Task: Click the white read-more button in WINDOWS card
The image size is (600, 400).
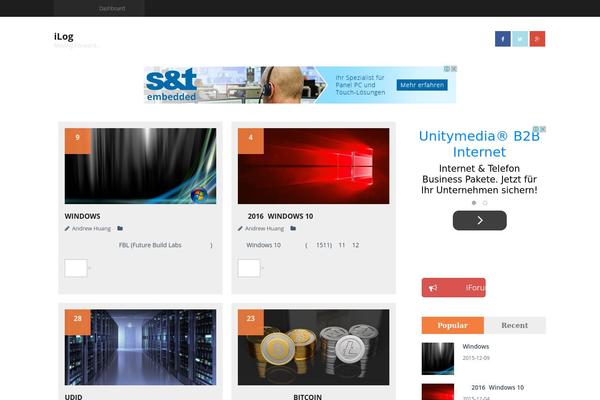Action: tap(76, 268)
